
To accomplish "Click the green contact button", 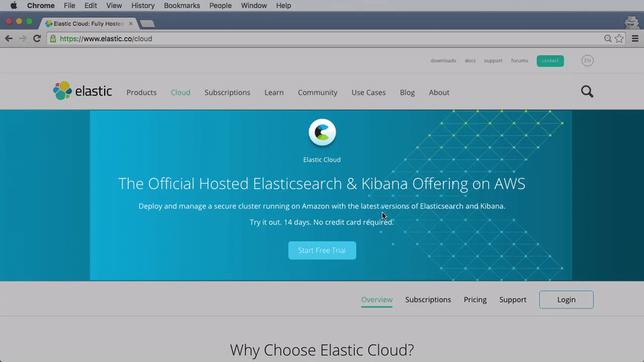I will tap(550, 61).
